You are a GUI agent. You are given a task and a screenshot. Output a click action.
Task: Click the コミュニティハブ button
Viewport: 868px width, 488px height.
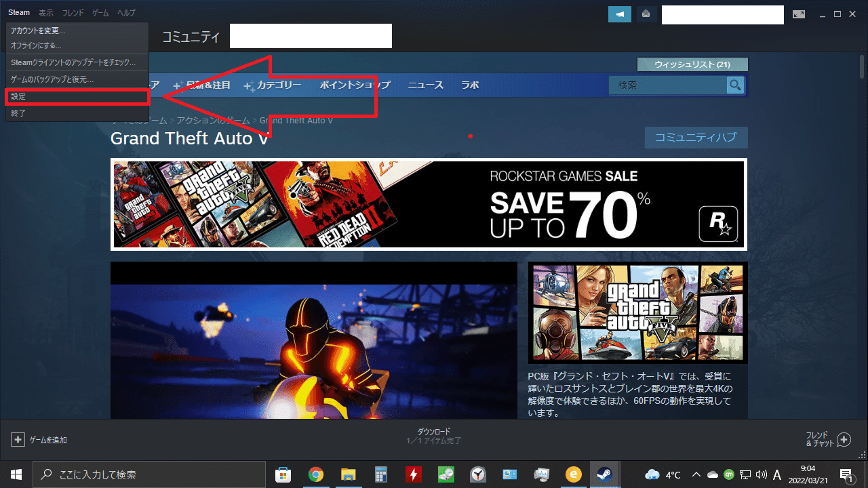[x=696, y=137]
